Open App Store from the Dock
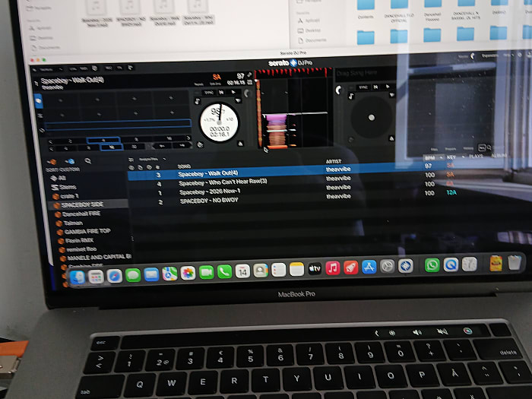 (x=369, y=267)
